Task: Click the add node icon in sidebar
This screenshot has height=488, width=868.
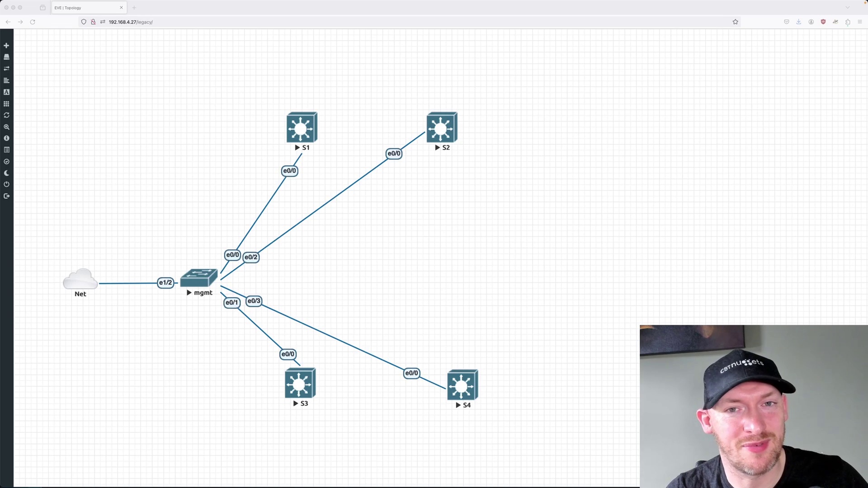Action: 7,45
